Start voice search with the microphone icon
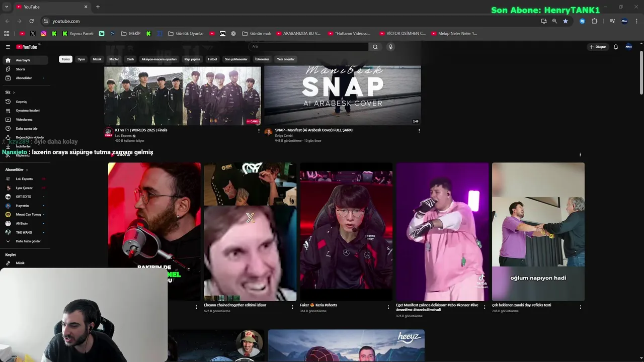Image resolution: width=644 pixels, height=362 pixels. click(390, 47)
